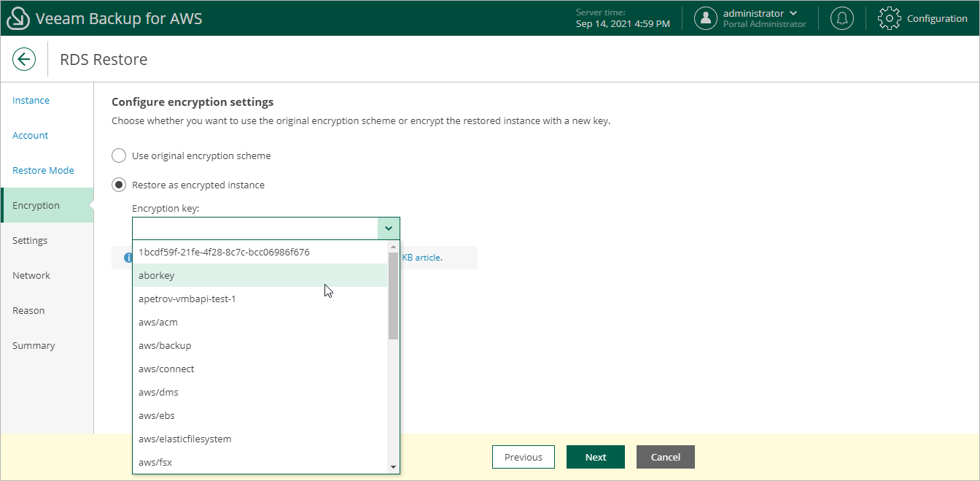The image size is (980, 481).
Task: Choose the aws/ebs key
Action: point(260,415)
